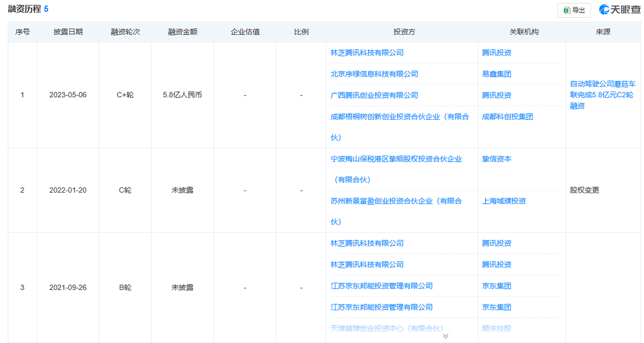Click the 来源 column header
Image resolution: width=644 pixels, height=343 pixels.
[603, 32]
